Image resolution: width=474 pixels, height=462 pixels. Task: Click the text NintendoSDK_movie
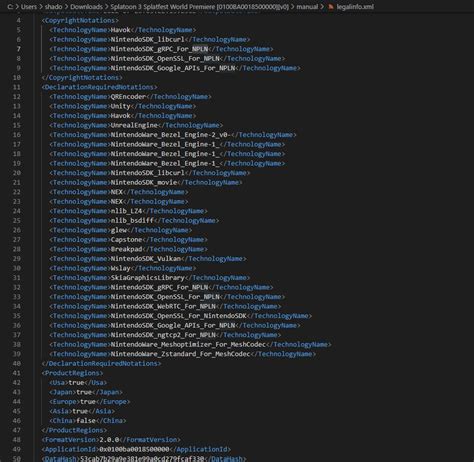point(144,183)
